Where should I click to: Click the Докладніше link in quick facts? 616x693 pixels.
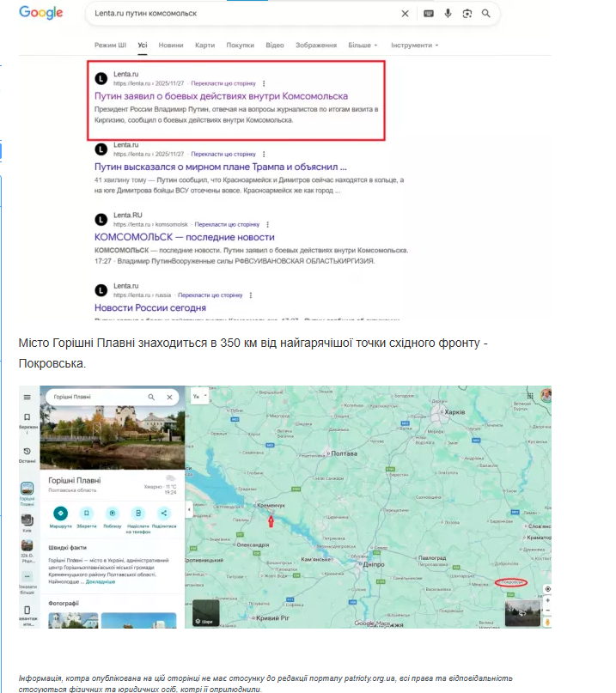point(101,581)
